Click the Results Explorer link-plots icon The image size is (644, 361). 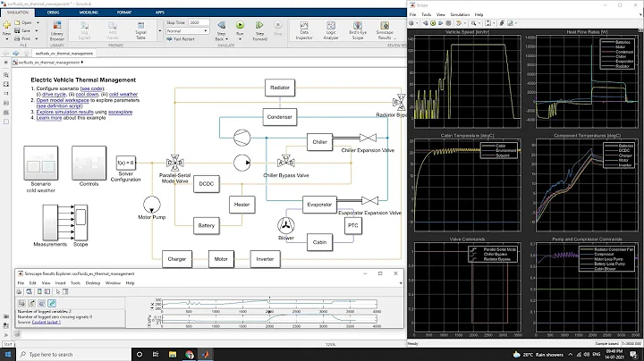point(52,303)
